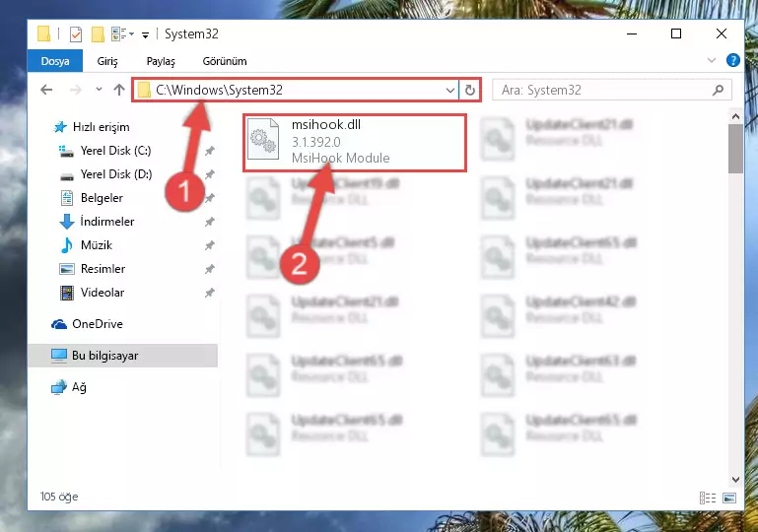Click the msihook.dll gear file icon
758x532 pixels.
[x=263, y=139]
